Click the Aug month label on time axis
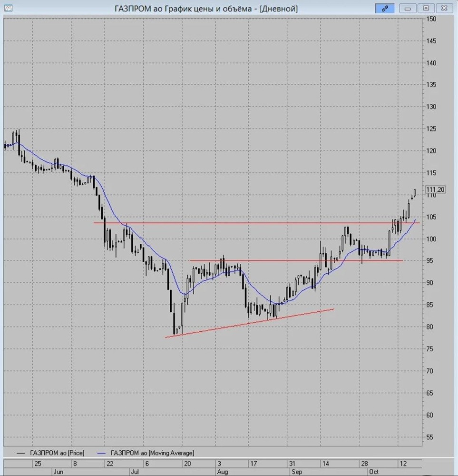 (223, 472)
